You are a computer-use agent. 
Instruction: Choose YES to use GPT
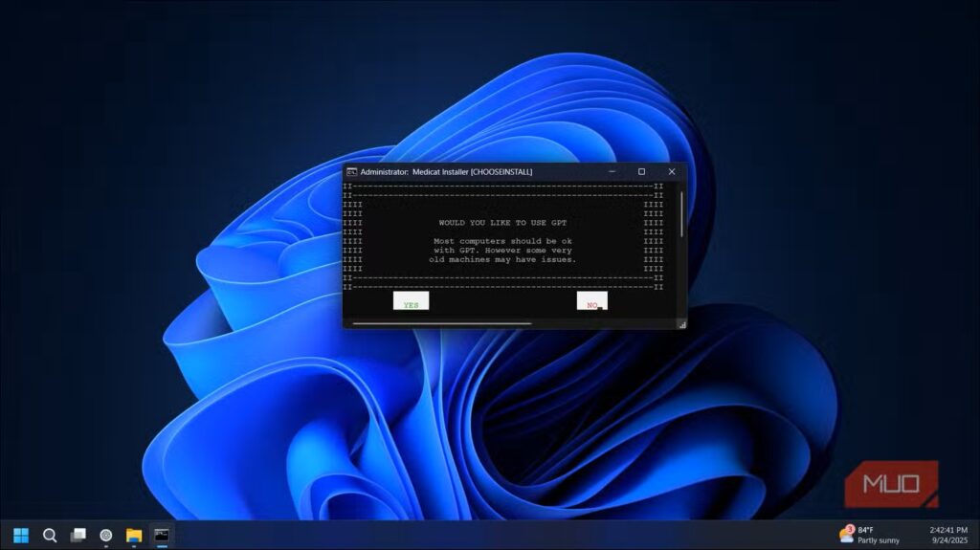(x=411, y=302)
